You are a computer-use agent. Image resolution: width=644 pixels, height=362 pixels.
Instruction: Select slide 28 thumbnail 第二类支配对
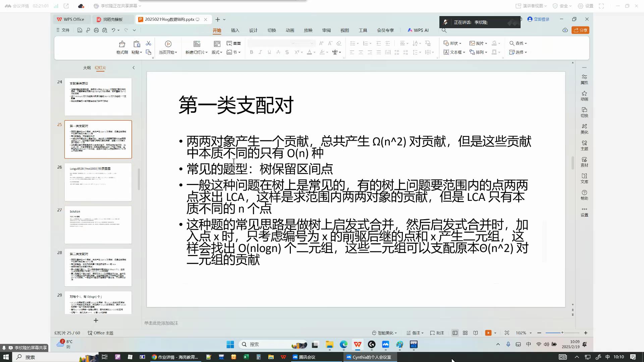[98, 267]
